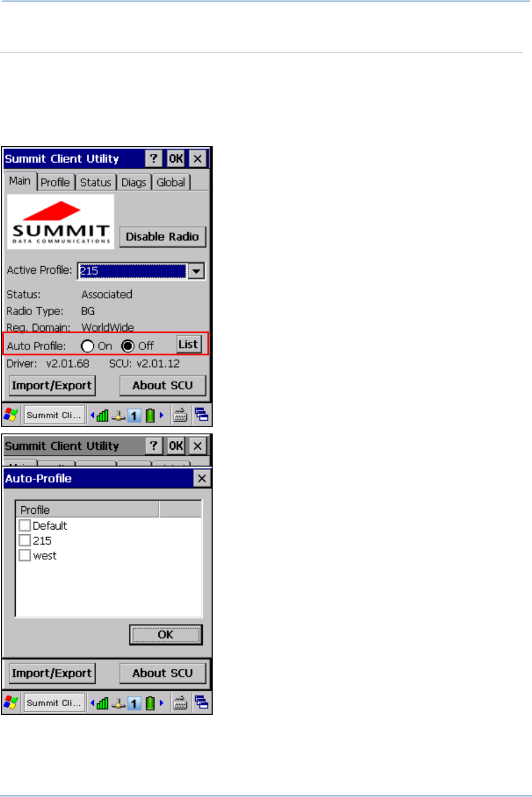Image resolution: width=532 pixels, height=797 pixels.
Task: Click the green signal strength icon under Main tab window
Action: (x=103, y=415)
